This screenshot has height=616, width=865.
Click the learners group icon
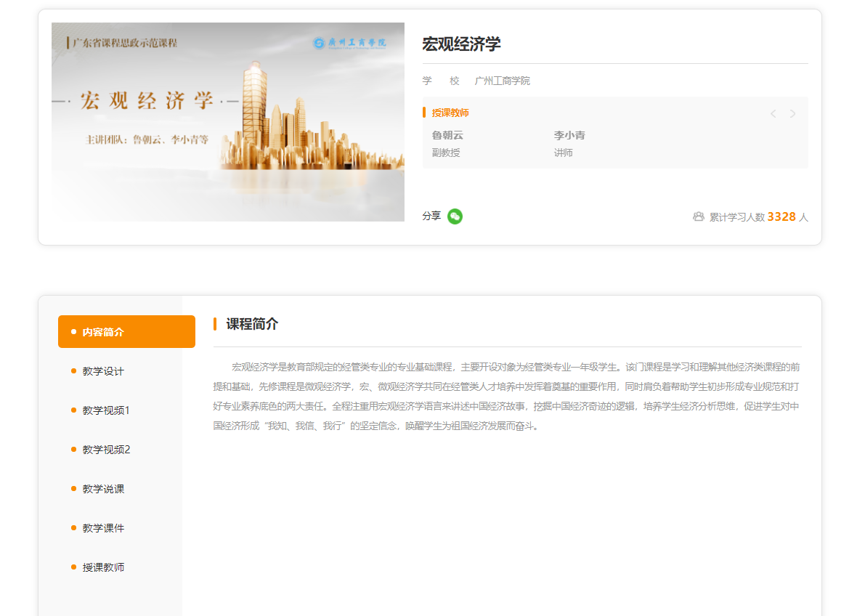coord(699,216)
